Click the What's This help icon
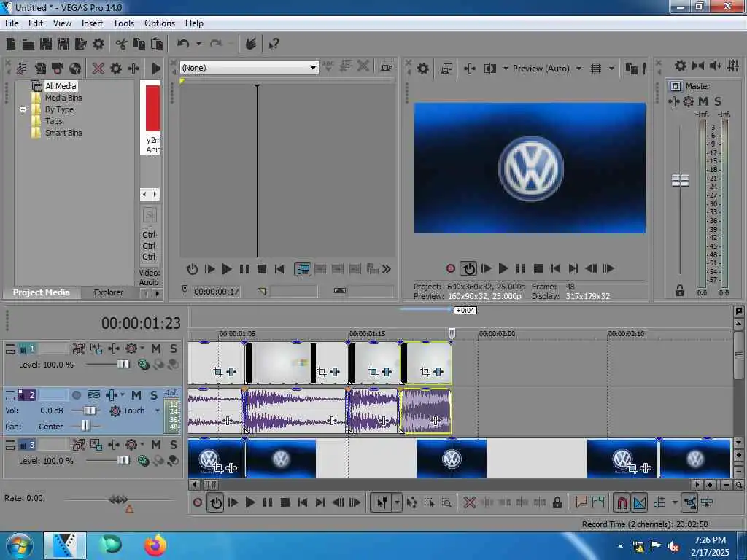Viewport: 747px width, 560px height. 274,44
